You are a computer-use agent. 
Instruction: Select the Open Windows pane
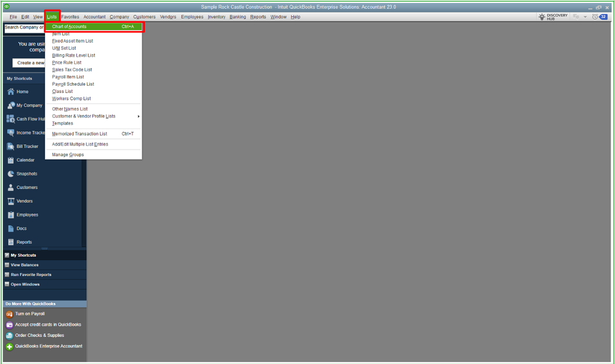click(45, 285)
